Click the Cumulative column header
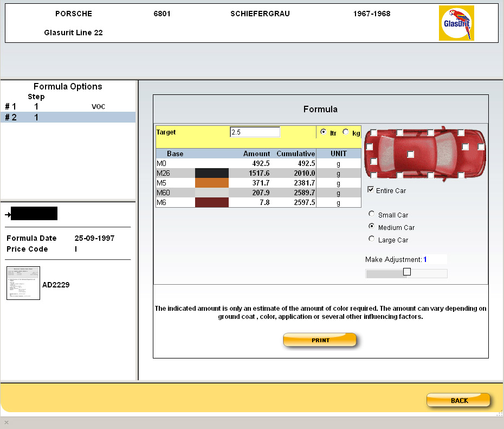 (x=296, y=153)
